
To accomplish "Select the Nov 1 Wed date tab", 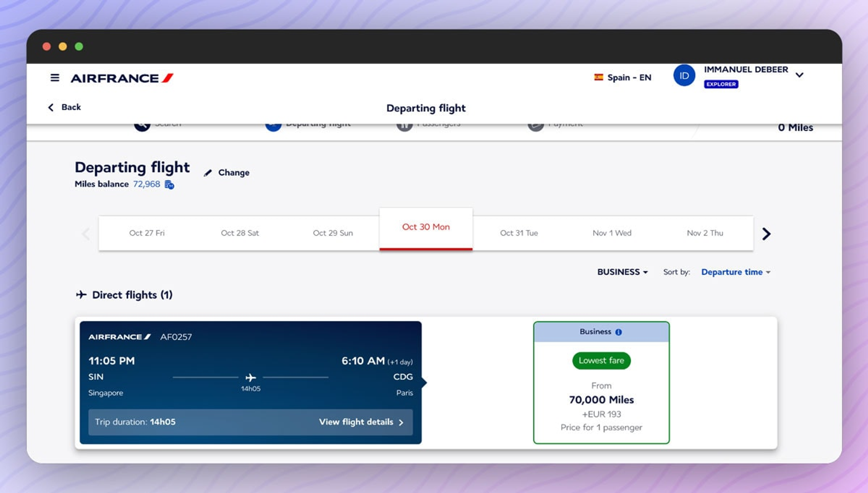I will (612, 233).
